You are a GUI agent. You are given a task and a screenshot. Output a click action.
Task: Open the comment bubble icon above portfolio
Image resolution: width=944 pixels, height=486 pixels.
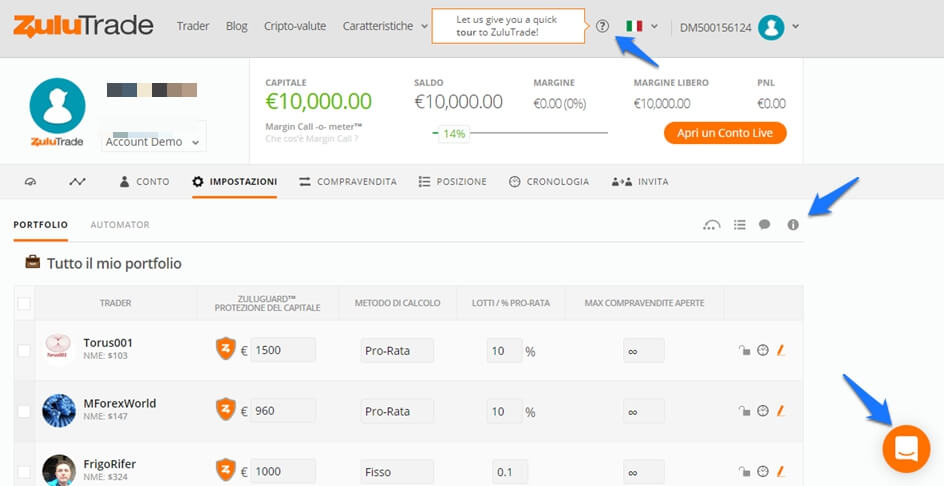pyautogui.click(x=765, y=225)
